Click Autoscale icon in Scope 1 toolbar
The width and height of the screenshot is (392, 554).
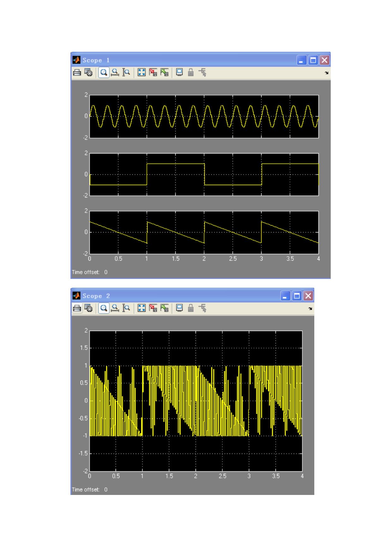click(x=142, y=73)
